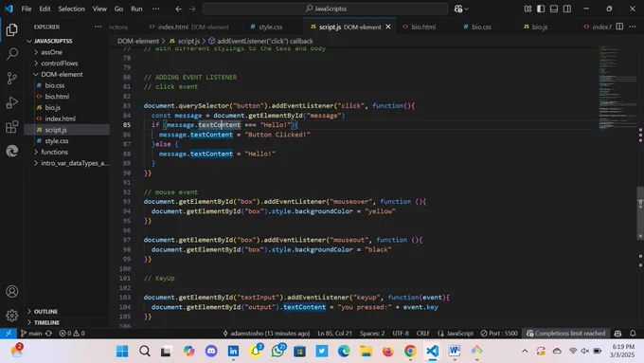Toggle Secondary Side Bar visibility
This screenshot has height=363, width=644.
pyautogui.click(x=567, y=9)
